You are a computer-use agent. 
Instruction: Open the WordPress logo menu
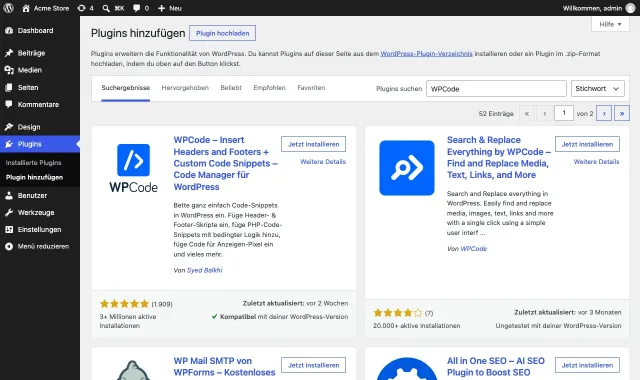pos(8,8)
